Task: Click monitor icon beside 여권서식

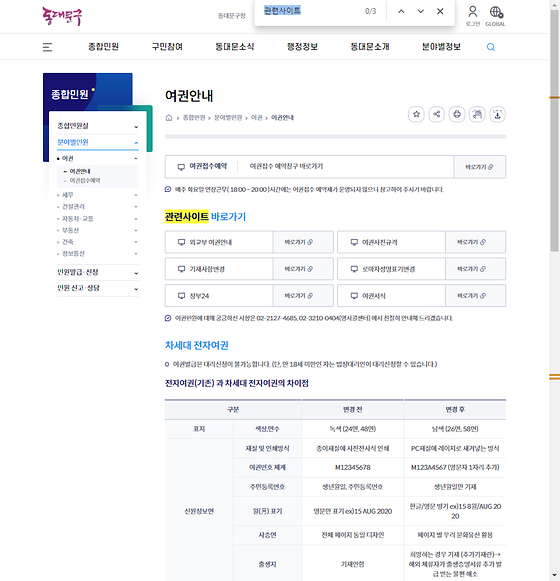Action: pos(354,296)
